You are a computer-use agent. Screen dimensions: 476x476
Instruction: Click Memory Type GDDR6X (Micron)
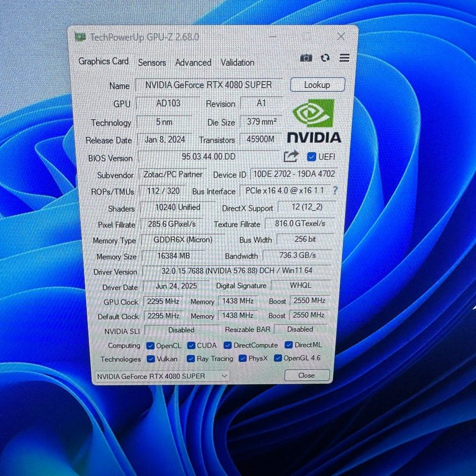183,240
